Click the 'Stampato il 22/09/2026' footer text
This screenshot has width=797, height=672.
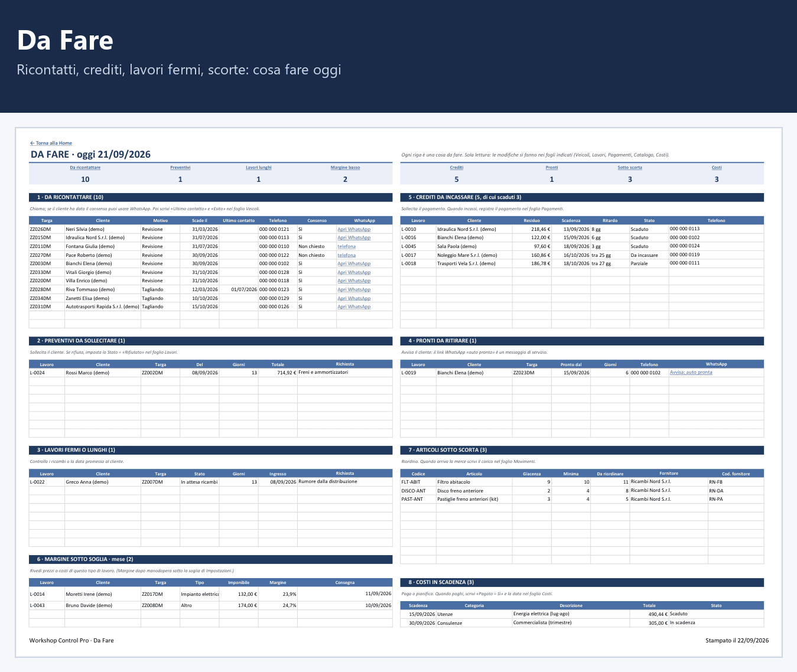[737, 640]
